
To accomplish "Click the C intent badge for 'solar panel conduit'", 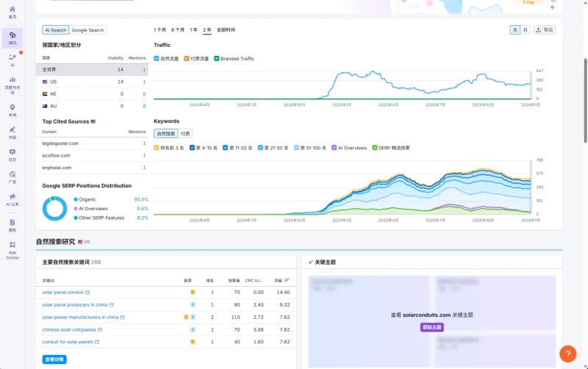I will point(193,292).
